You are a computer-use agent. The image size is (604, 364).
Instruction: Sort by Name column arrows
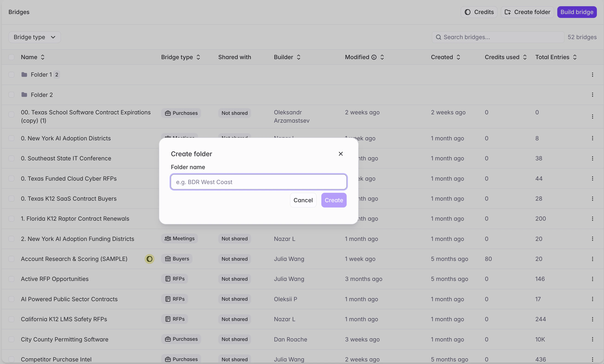(43, 57)
